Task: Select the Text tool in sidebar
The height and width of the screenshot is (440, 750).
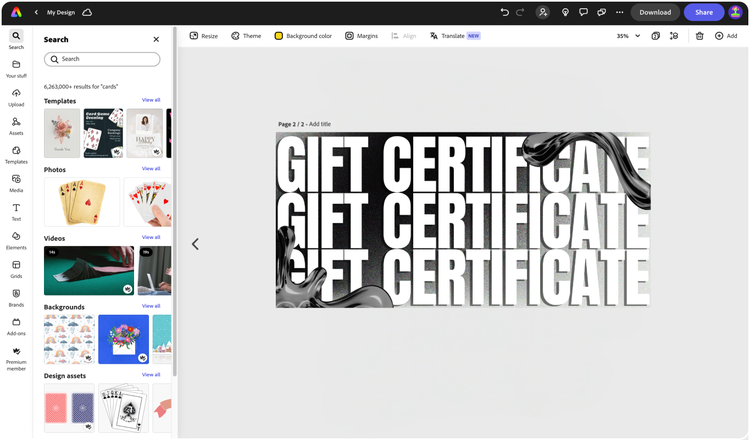Action: click(x=16, y=210)
